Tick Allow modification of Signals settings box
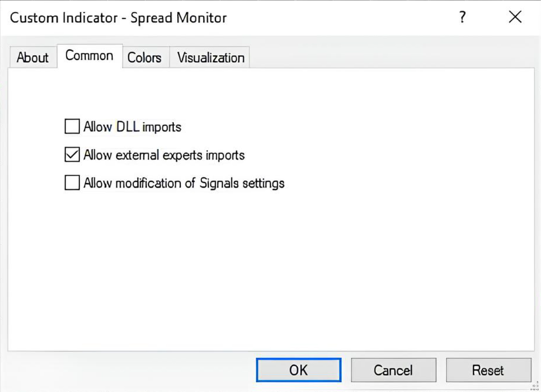This screenshot has width=541, height=392. (x=72, y=183)
